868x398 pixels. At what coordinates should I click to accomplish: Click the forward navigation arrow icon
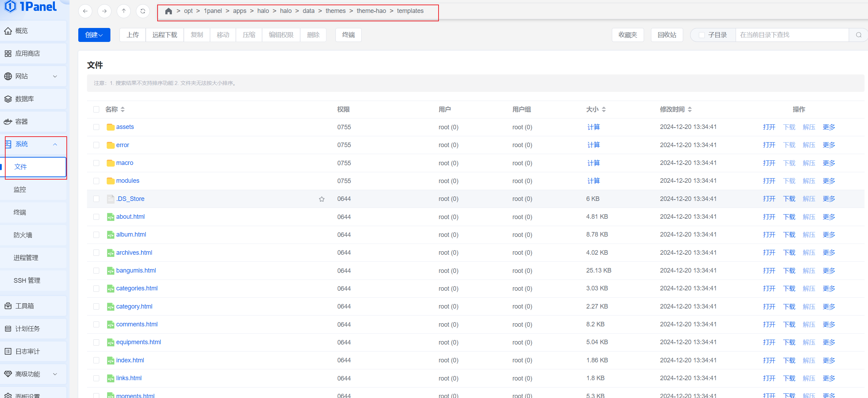[104, 11]
